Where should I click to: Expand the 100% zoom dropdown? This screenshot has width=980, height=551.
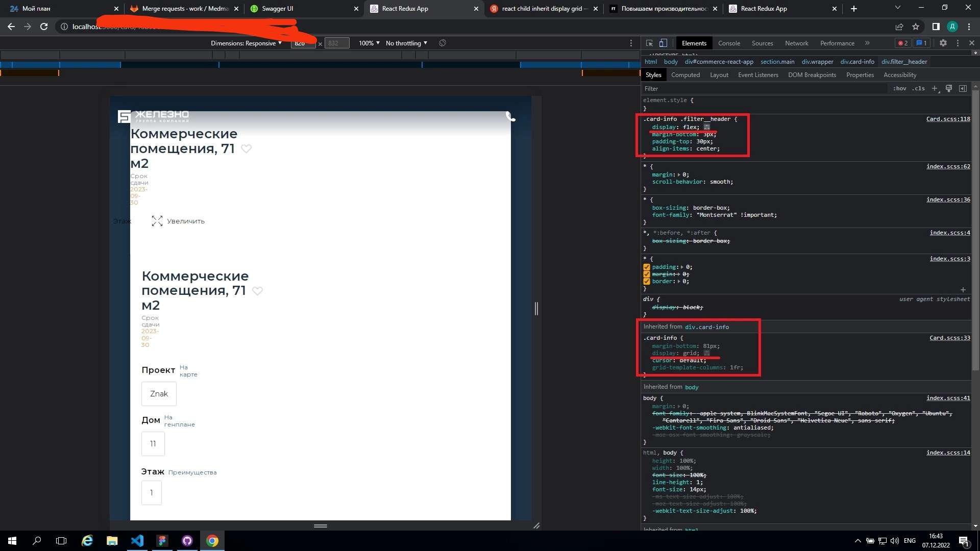coord(369,43)
